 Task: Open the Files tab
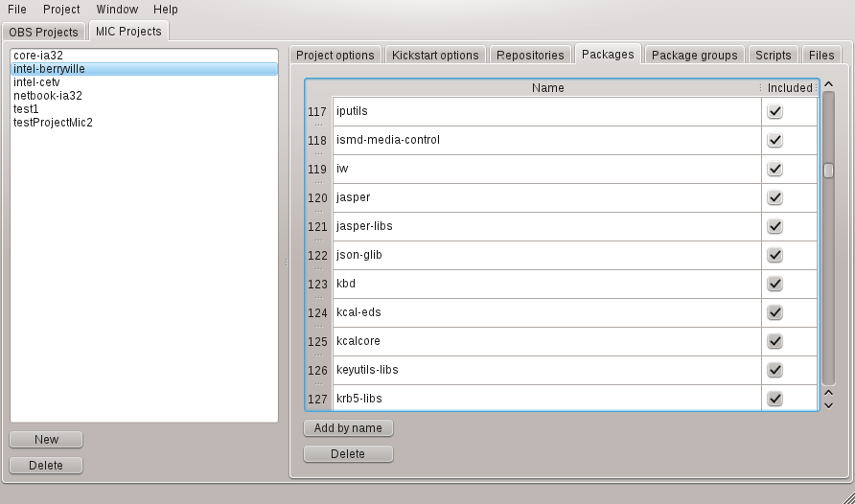pyautogui.click(x=821, y=55)
